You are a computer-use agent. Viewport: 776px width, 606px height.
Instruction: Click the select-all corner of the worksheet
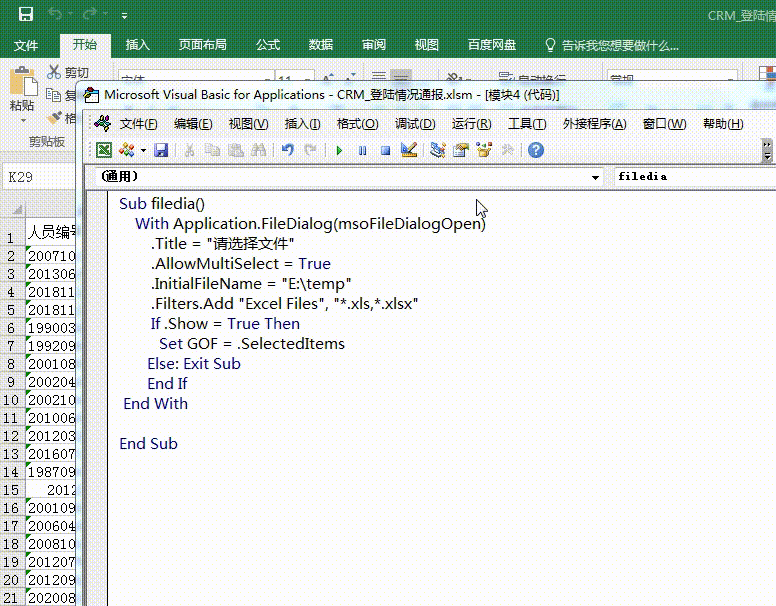pyautogui.click(x=13, y=209)
